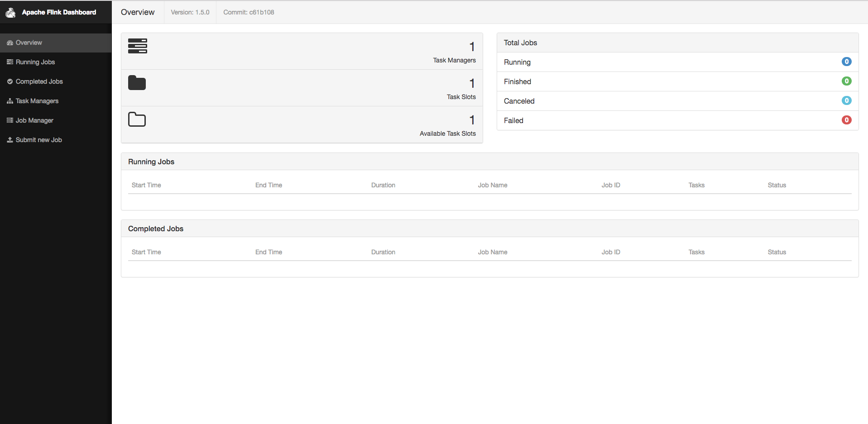Click the green Finished jobs count badge
868x424 pixels.
(x=846, y=81)
